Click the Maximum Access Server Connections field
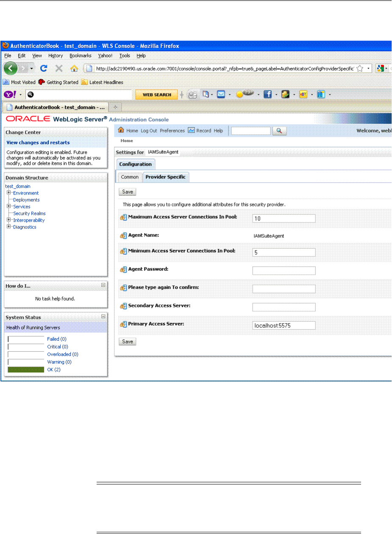The height and width of the screenshot is (534, 392). pyautogui.click(x=284, y=218)
